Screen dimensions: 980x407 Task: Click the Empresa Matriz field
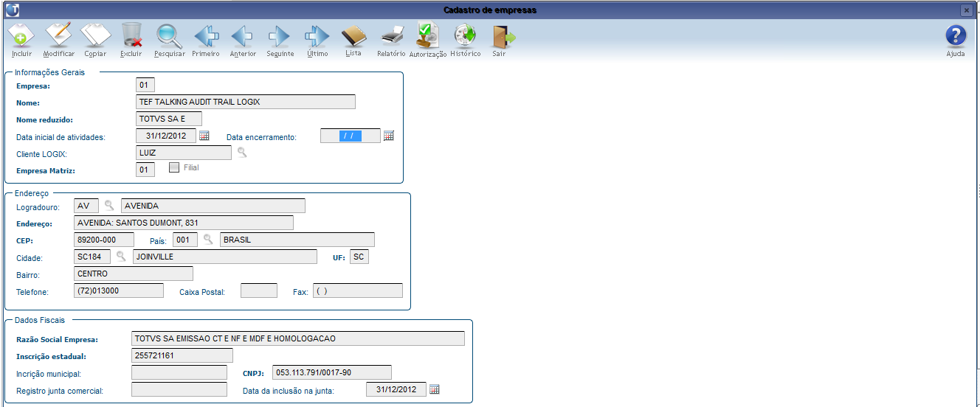(x=145, y=170)
